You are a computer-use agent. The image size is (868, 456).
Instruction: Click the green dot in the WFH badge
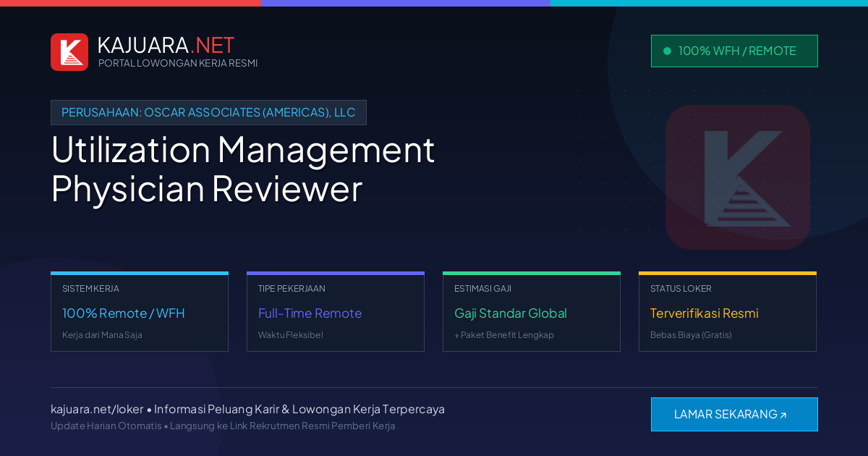click(x=667, y=51)
